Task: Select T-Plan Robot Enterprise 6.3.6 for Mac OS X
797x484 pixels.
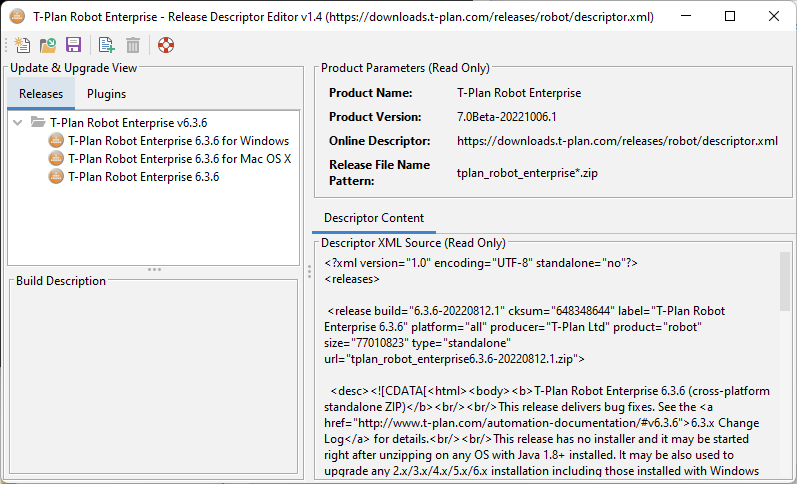Action: tap(179, 159)
